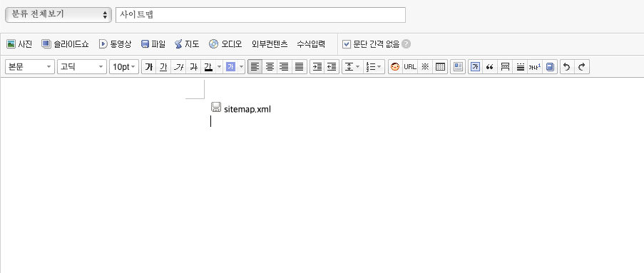Open 외부컨텐츠 external content

pos(270,44)
